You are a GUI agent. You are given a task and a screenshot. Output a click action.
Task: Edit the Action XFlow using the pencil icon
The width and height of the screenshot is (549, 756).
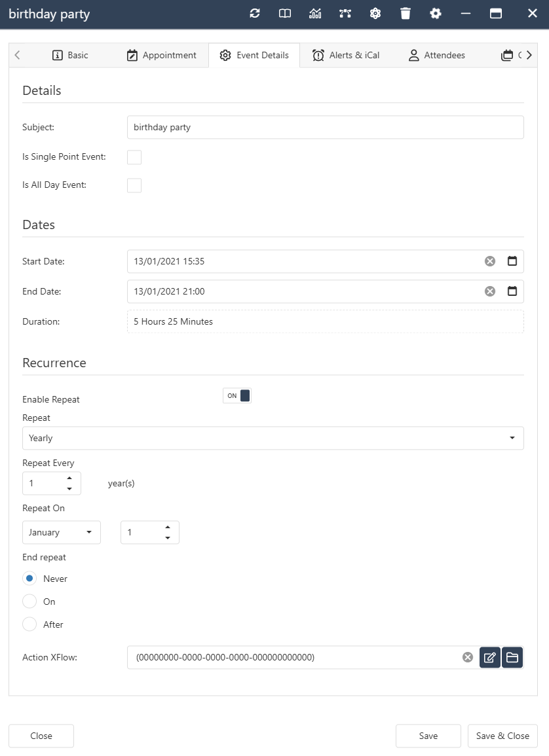(x=489, y=657)
